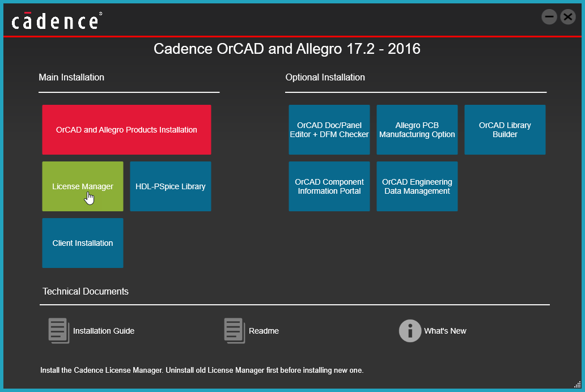Image resolution: width=585 pixels, height=392 pixels.
Task: Choose Allegro PCB Manufacturing Option
Action: 417,130
